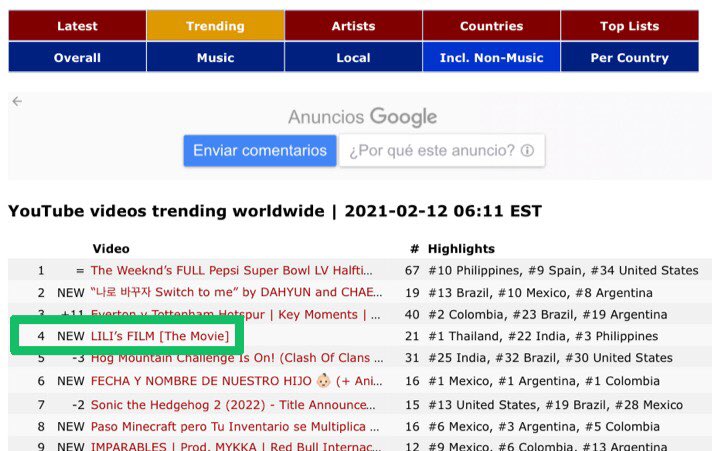The height and width of the screenshot is (451, 712).
Task: Click the '-2' change in Sonic the Hedgehog row
Action: pos(78,405)
